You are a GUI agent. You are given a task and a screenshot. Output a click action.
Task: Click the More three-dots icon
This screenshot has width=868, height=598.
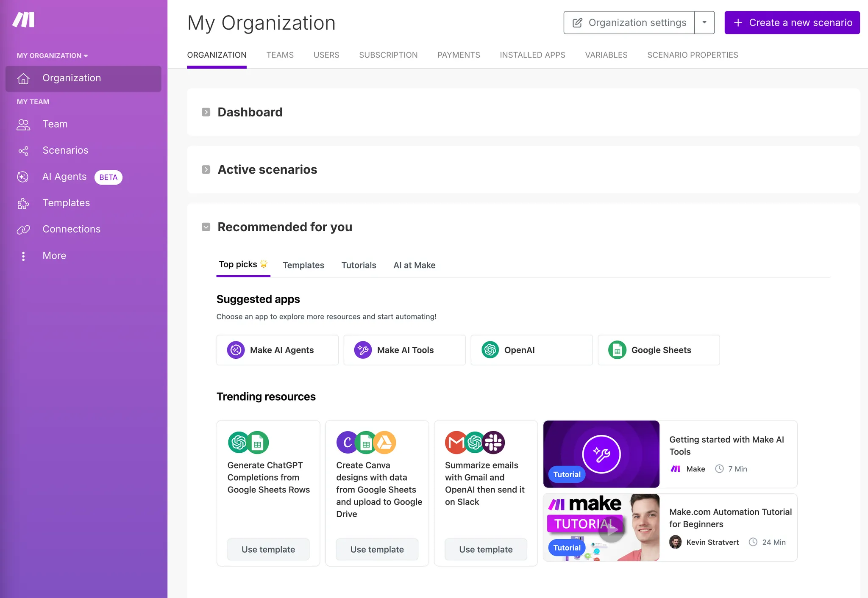pos(23,256)
